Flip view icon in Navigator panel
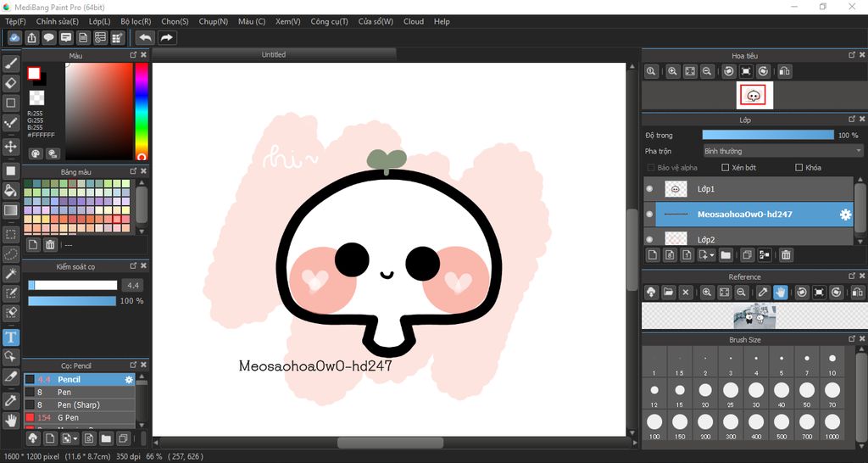This screenshot has height=463, width=868. point(784,71)
